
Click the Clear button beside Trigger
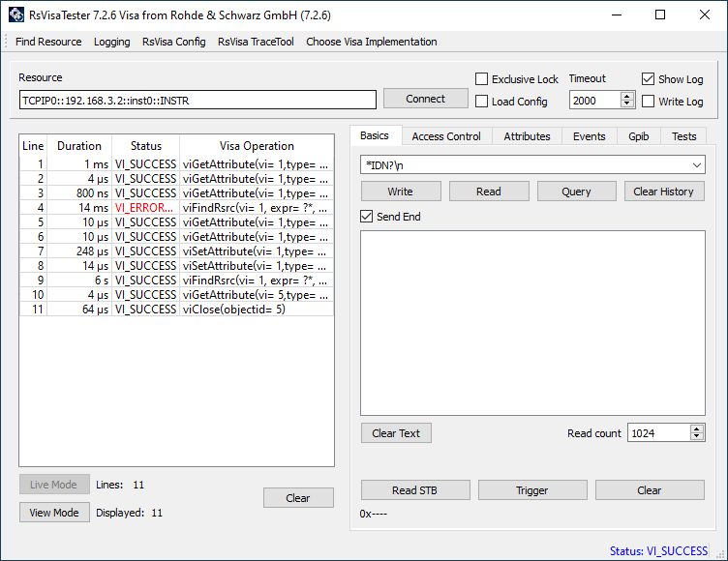click(x=650, y=490)
